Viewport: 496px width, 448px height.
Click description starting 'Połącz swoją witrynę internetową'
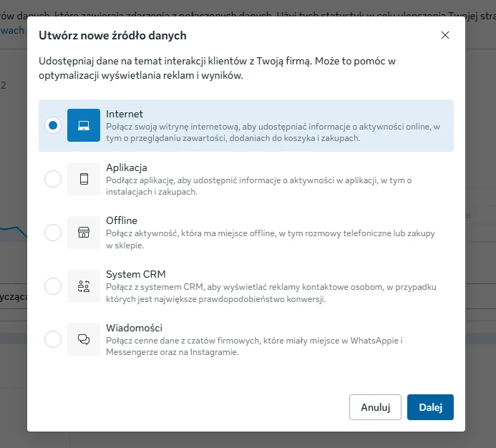[x=273, y=132]
